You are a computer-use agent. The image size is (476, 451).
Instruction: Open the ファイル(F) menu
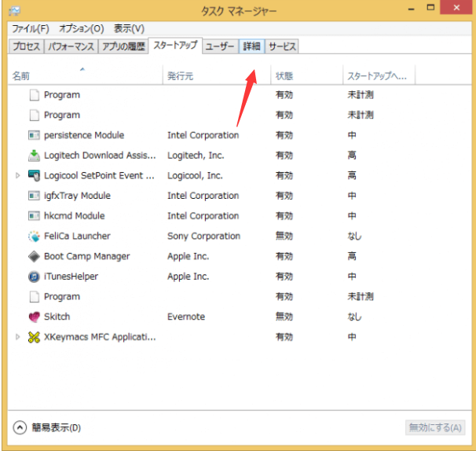pyautogui.click(x=31, y=28)
